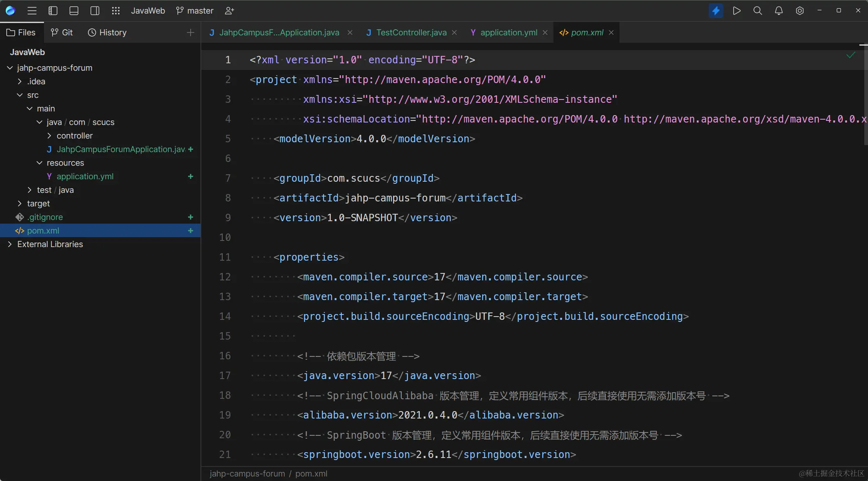This screenshot has width=868, height=481.
Task: Click the add collaborator icon
Action: 230,11
